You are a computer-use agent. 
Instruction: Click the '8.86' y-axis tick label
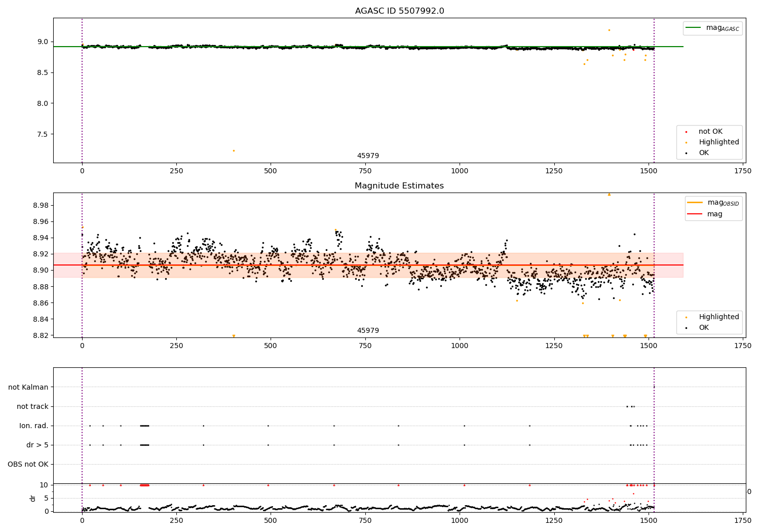pos(40,303)
